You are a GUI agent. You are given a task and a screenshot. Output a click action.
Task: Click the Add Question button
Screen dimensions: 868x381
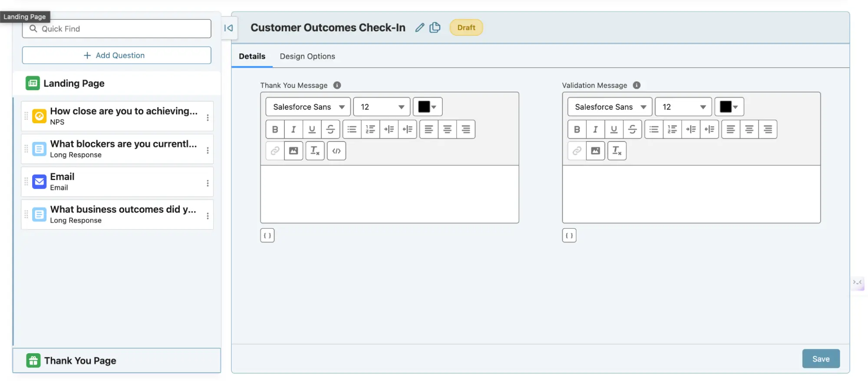click(116, 56)
